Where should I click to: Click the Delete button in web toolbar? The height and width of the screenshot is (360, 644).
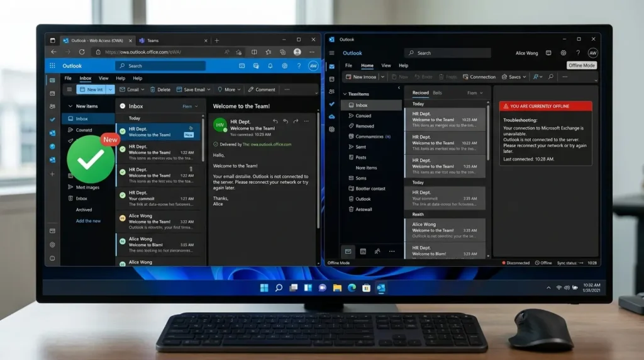pos(160,89)
